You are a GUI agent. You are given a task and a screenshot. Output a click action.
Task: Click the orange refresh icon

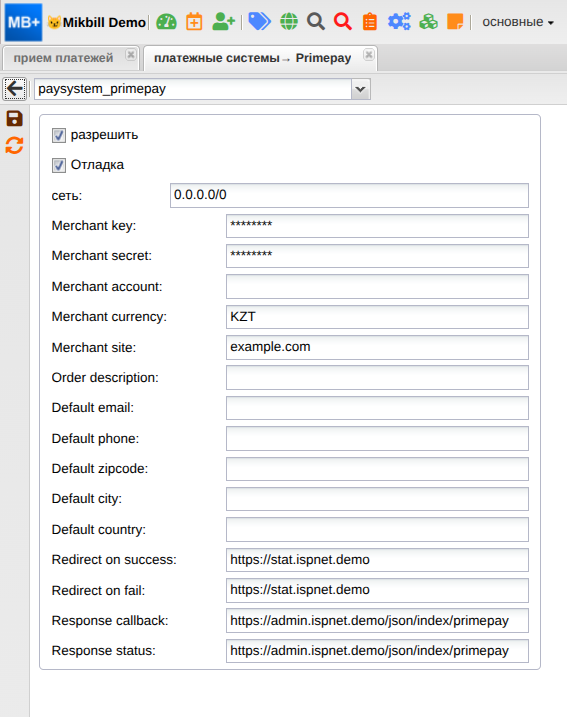click(15, 145)
